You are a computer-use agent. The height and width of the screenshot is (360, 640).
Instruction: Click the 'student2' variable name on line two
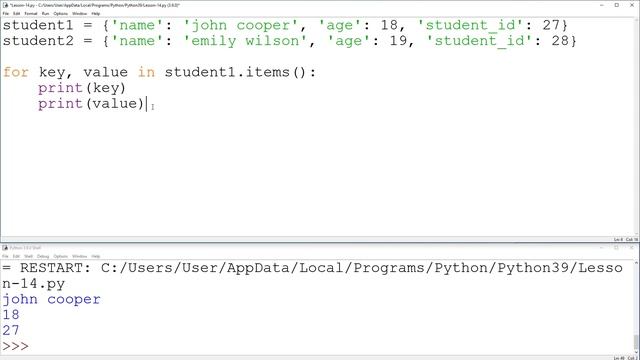(x=38, y=41)
